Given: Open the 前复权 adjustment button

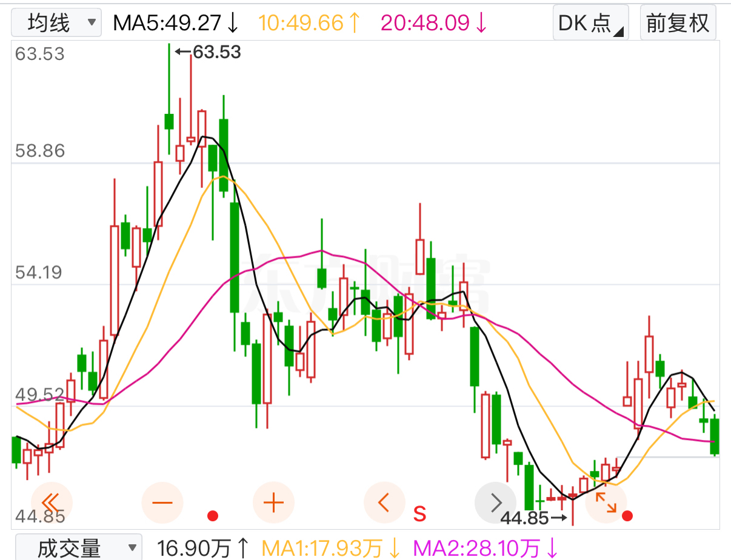Looking at the screenshot, I should tap(678, 23).
